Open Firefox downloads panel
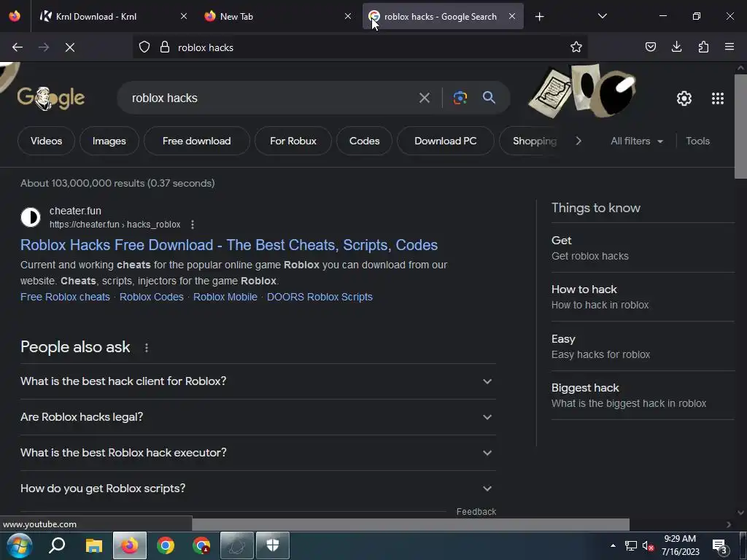This screenshot has width=747, height=560. coord(676,47)
